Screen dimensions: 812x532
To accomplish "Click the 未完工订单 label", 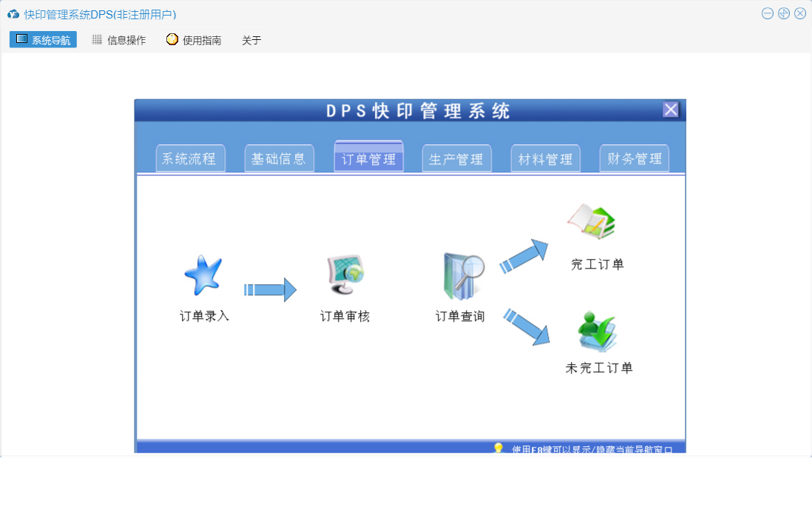I will click(599, 368).
